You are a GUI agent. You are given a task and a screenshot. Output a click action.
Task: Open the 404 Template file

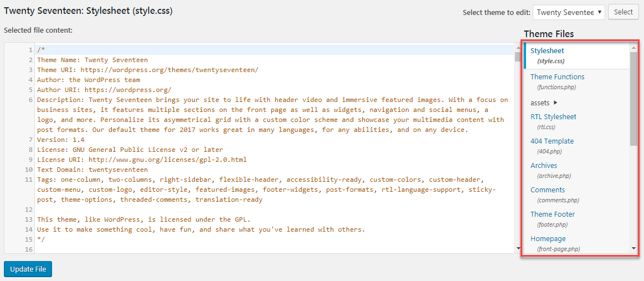pyautogui.click(x=552, y=141)
